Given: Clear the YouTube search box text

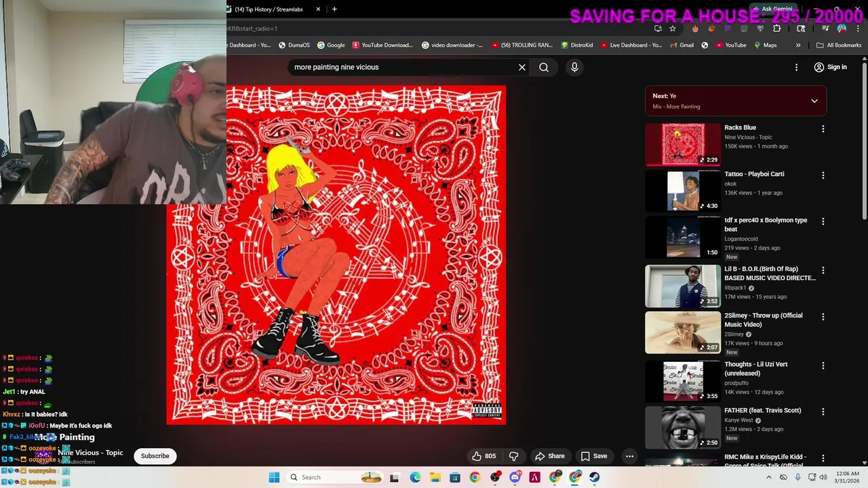Looking at the screenshot, I should 521,67.
